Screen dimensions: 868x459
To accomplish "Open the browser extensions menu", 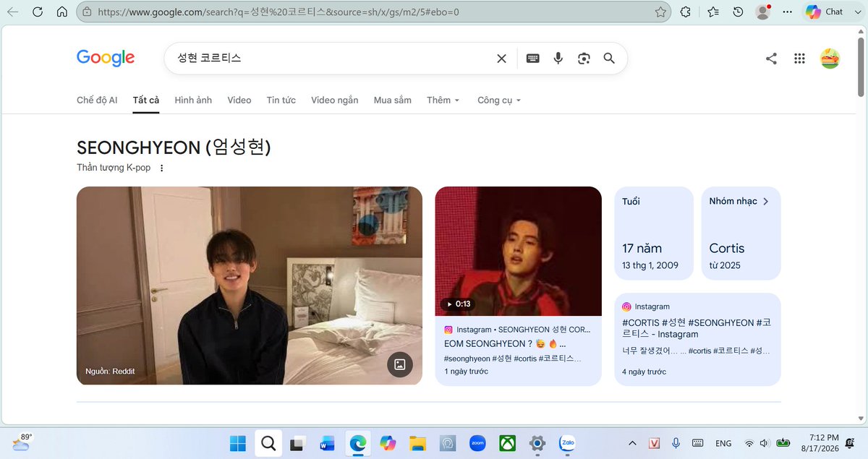I will pos(686,12).
